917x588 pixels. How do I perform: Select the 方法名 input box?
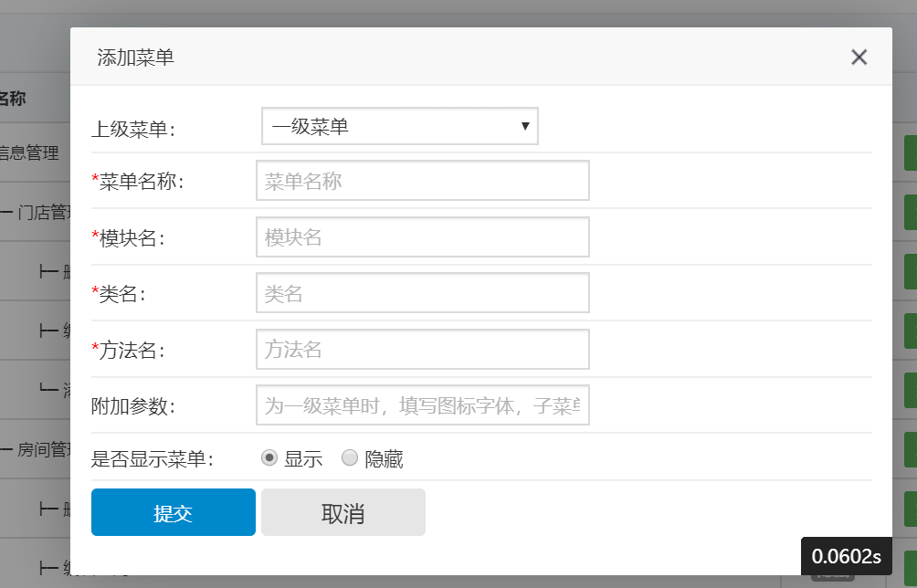coord(422,349)
